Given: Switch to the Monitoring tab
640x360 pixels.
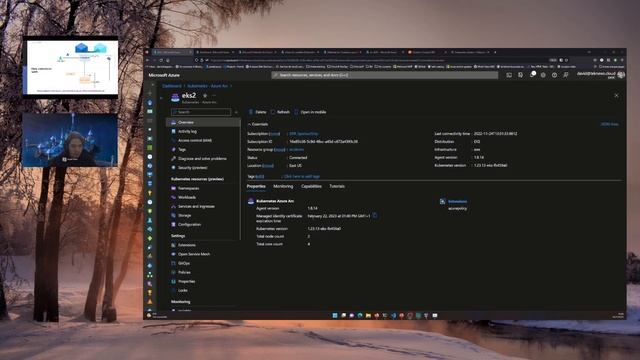Looking at the screenshot, I should [283, 187].
